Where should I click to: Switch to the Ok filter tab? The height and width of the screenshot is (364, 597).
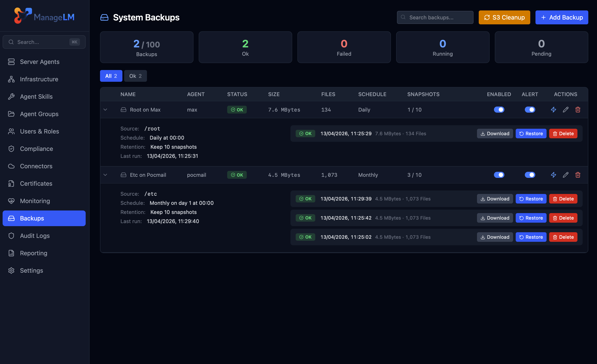click(x=135, y=76)
